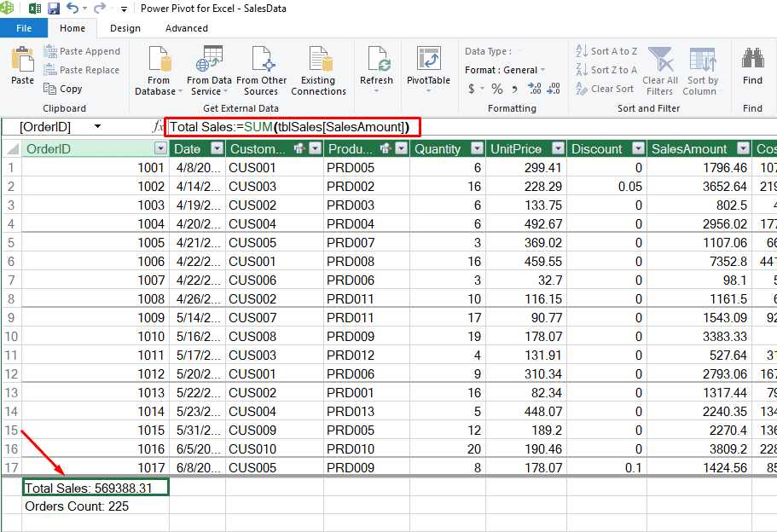This screenshot has height=532, width=777.
Task: Open the Advanced ribbon tab
Action: pyautogui.click(x=187, y=28)
